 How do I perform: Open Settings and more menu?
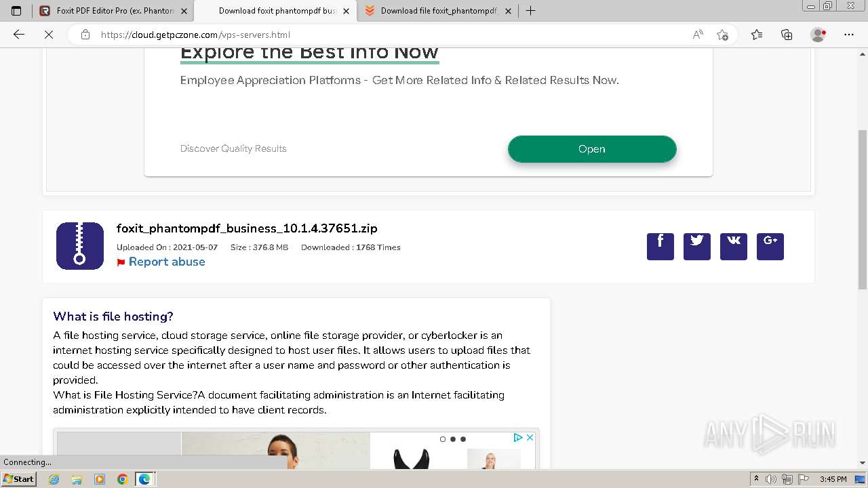tap(849, 35)
